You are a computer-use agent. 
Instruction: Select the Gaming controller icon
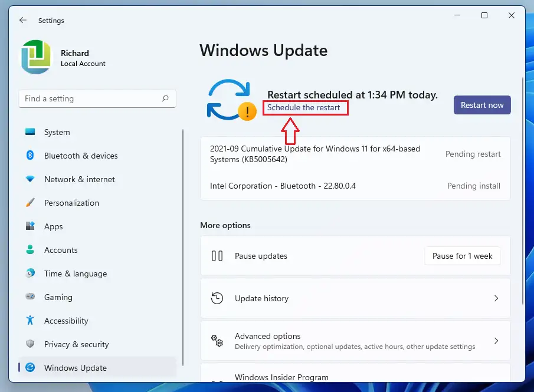(30, 297)
